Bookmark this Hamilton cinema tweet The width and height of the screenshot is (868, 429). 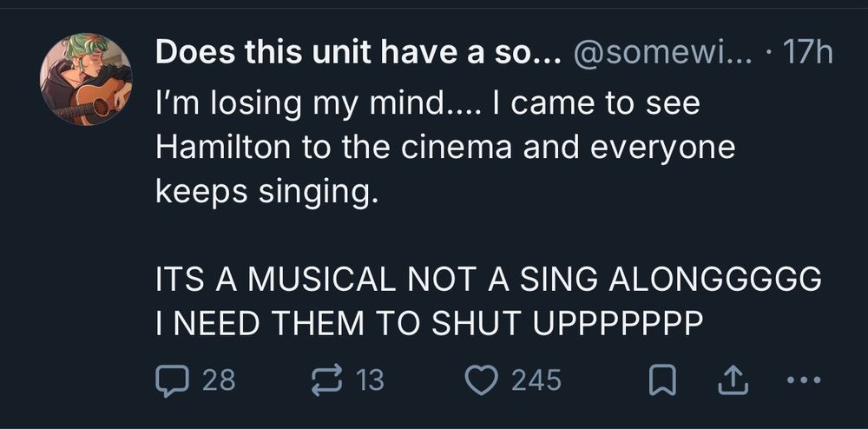pos(662,379)
